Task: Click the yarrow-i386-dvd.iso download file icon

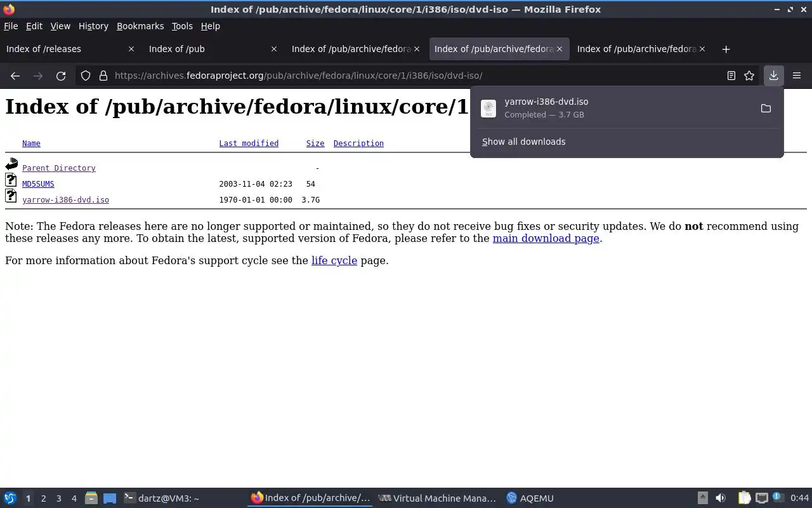Action: pos(488,109)
